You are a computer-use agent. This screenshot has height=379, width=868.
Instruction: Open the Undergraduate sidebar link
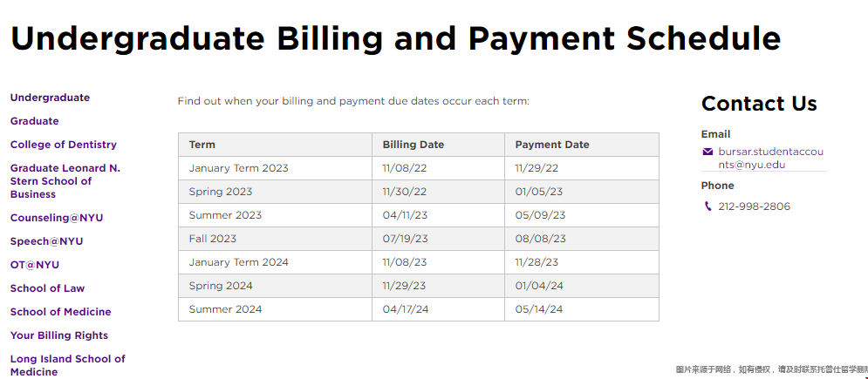coord(50,98)
